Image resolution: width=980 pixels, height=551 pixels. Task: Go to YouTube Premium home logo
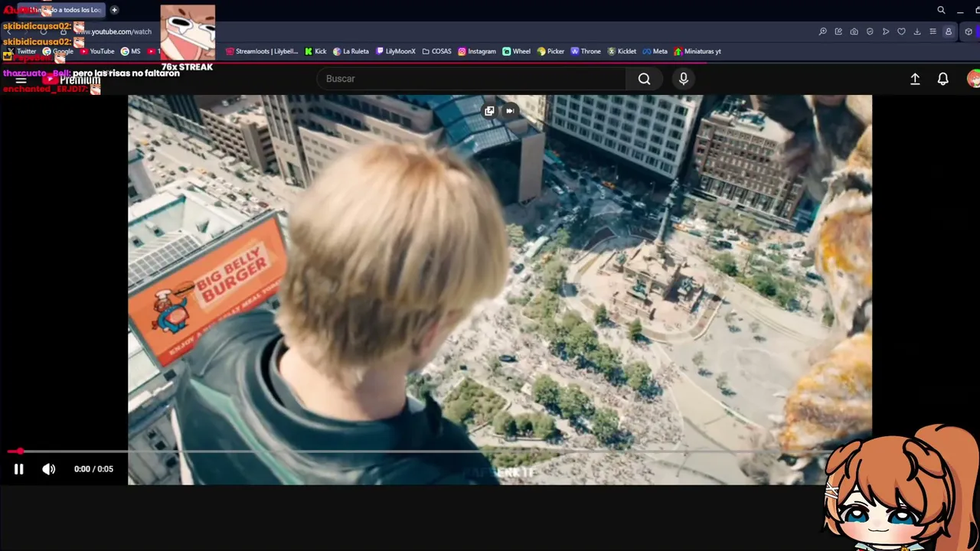pos(71,80)
